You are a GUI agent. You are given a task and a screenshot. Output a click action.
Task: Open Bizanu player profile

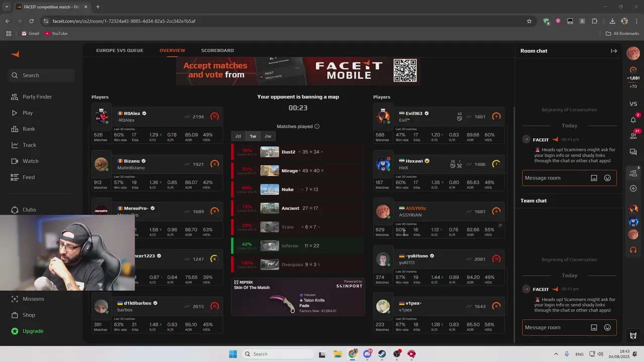[x=132, y=161]
